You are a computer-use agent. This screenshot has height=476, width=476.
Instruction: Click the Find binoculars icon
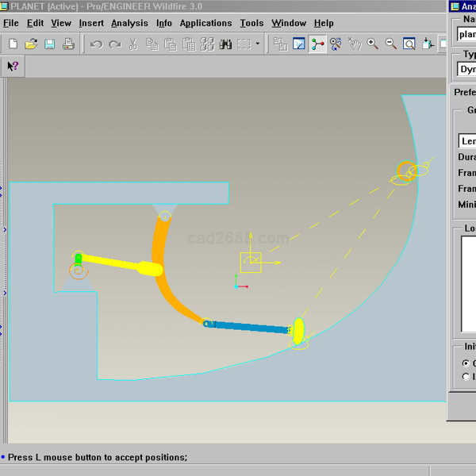(x=226, y=44)
